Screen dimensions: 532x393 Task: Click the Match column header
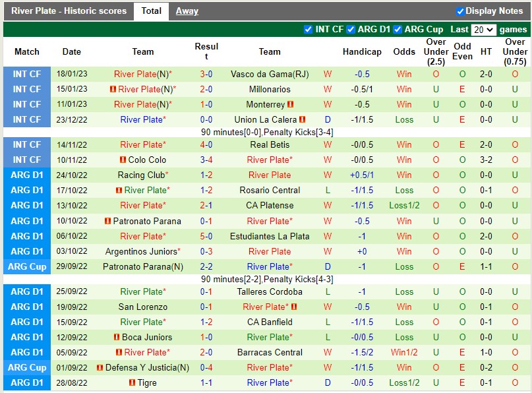coord(27,51)
